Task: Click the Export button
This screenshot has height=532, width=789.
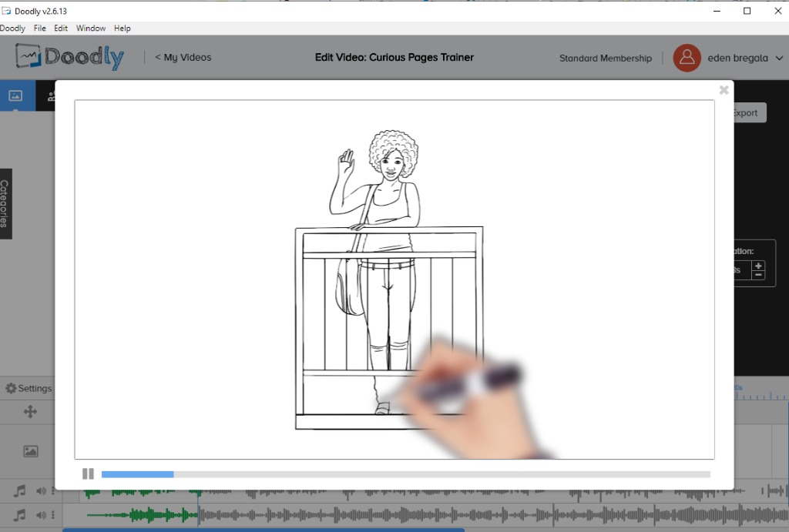Action: 745,112
